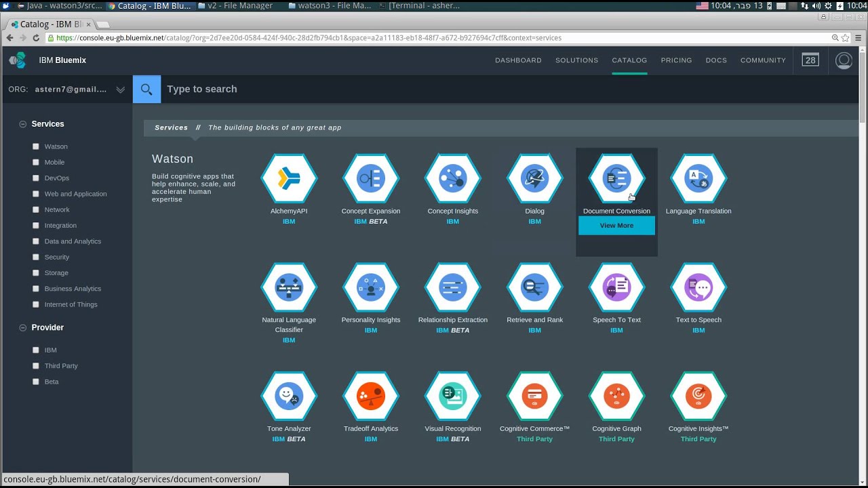Image resolution: width=868 pixels, height=488 pixels.
Task: Open the DOCS navigation item
Action: pos(716,60)
